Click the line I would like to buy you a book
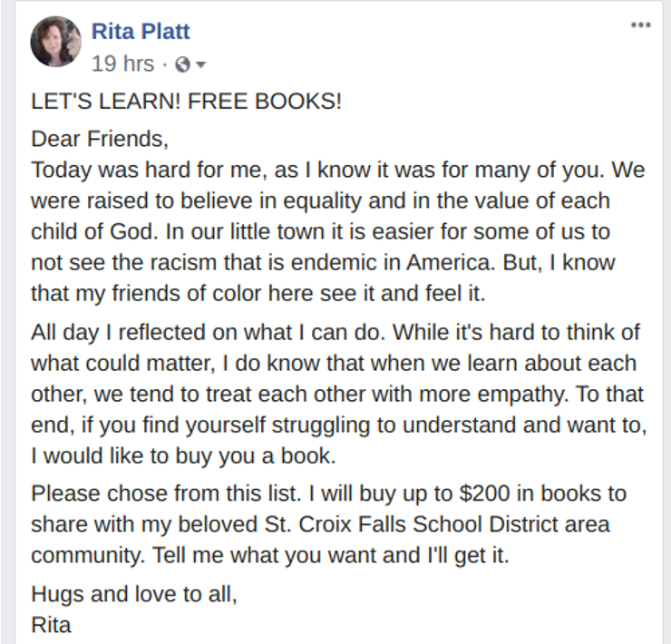Viewport: 671px width, 644px height. coord(183,455)
